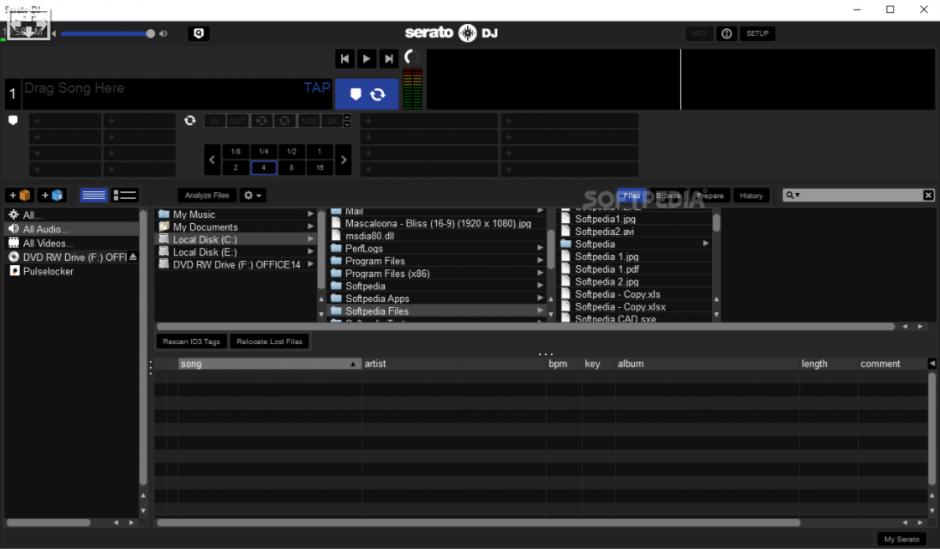Add a new smart crate with blue icon
The height and width of the screenshot is (549, 940).
pyautogui.click(x=52, y=195)
